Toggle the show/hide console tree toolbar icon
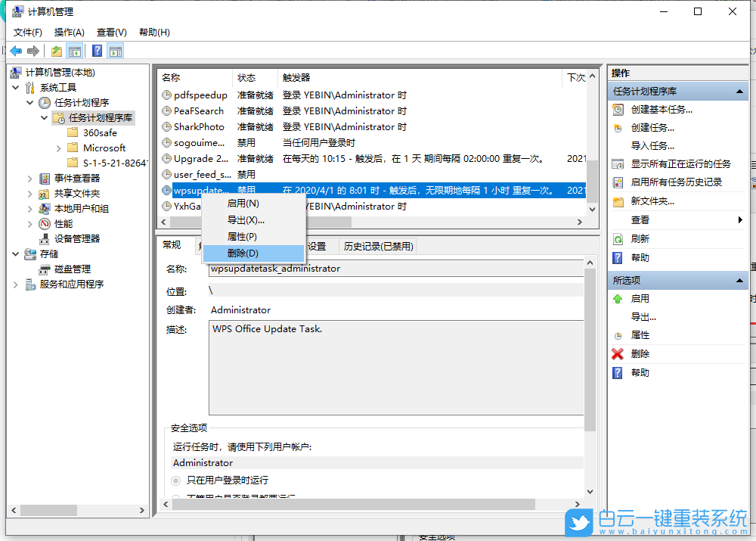756x541 pixels. point(75,50)
